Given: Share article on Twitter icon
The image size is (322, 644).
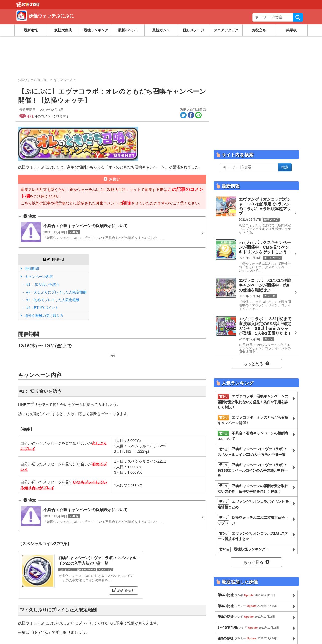Looking at the screenshot, I should [x=183, y=115].
